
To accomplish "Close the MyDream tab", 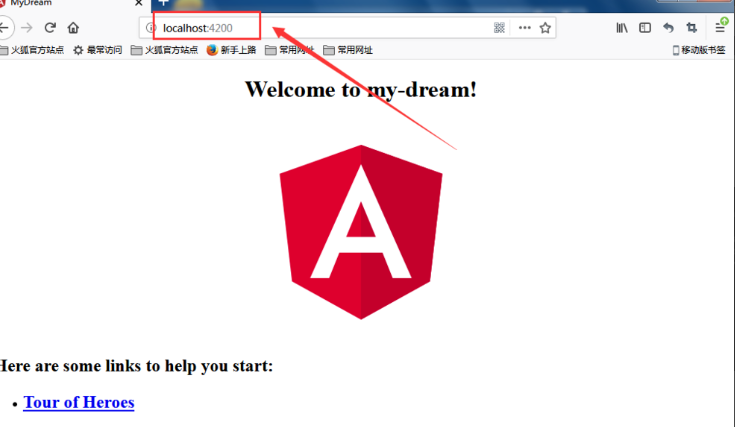I will pyautogui.click(x=139, y=3).
